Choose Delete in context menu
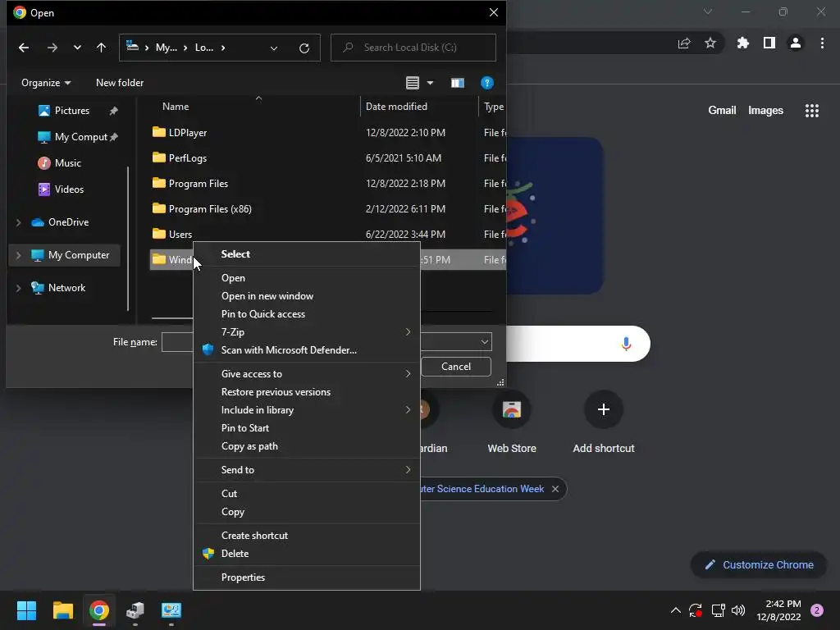Screen dimensions: 840x630 [x=307, y=554]
